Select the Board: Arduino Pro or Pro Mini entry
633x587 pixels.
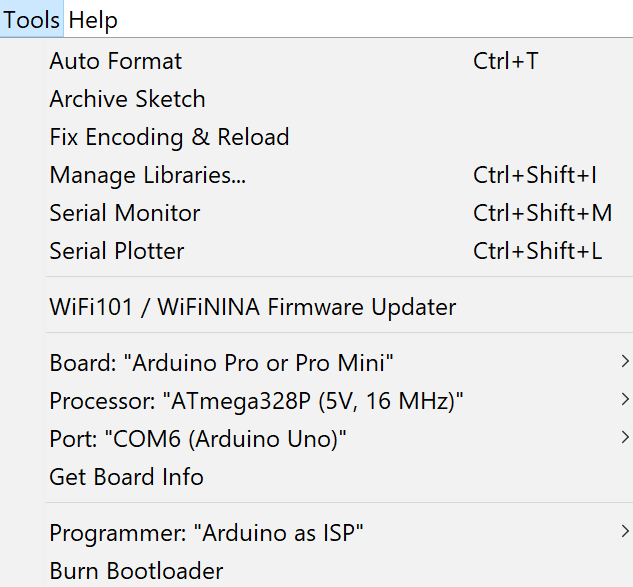pos(228,361)
